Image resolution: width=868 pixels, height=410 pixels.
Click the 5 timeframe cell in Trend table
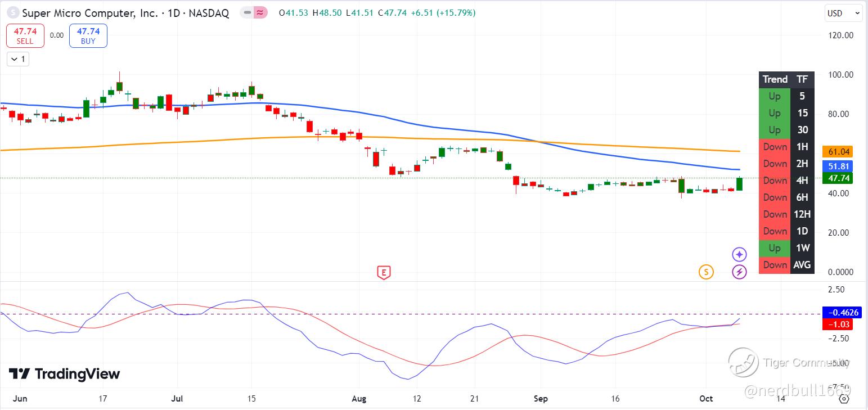coord(802,96)
